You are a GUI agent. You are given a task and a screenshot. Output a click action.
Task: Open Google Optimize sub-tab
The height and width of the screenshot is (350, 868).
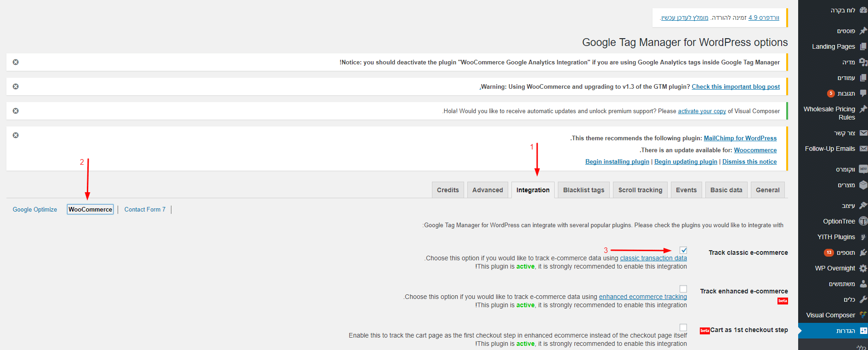coord(35,209)
